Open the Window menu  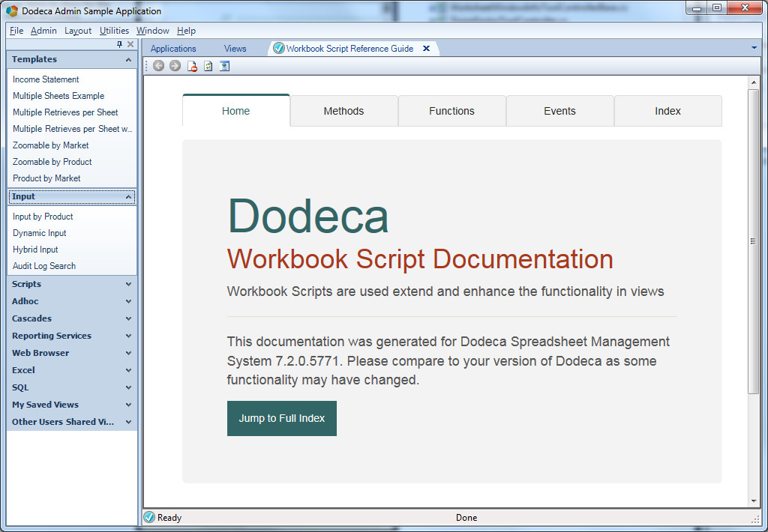tap(152, 30)
